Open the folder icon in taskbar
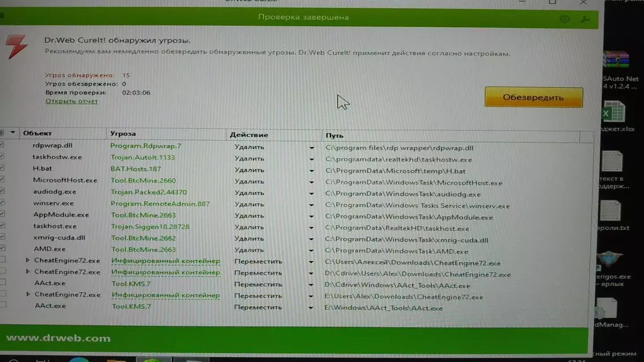644x362 pixels. (116, 360)
